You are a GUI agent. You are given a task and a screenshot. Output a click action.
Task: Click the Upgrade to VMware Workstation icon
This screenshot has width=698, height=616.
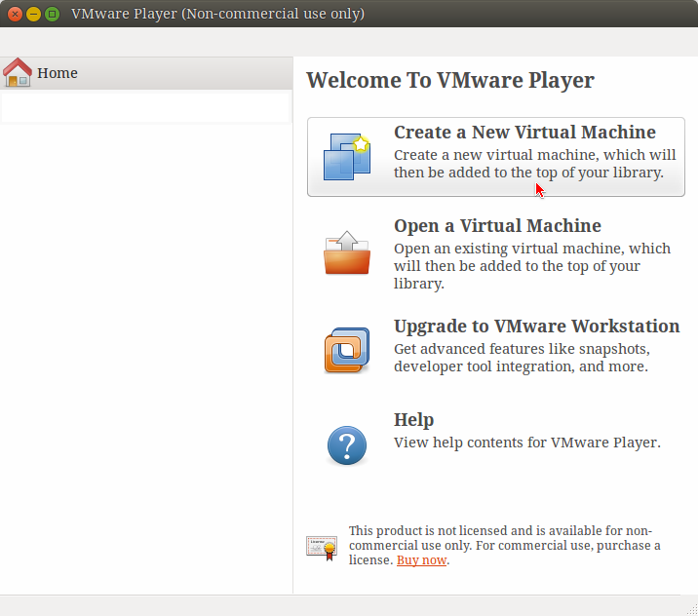(347, 350)
